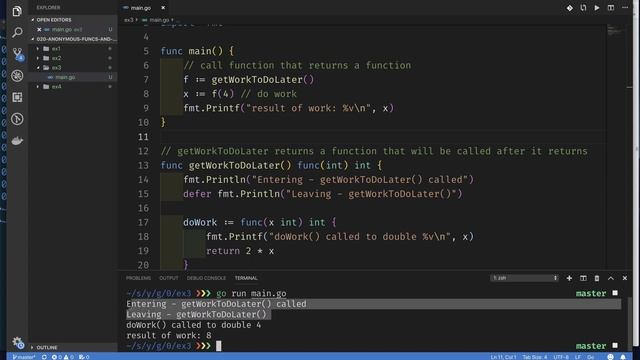Image resolution: width=640 pixels, height=360 pixels.
Task: Click Ln 11, Col 1 in status bar
Action: (x=503, y=357)
